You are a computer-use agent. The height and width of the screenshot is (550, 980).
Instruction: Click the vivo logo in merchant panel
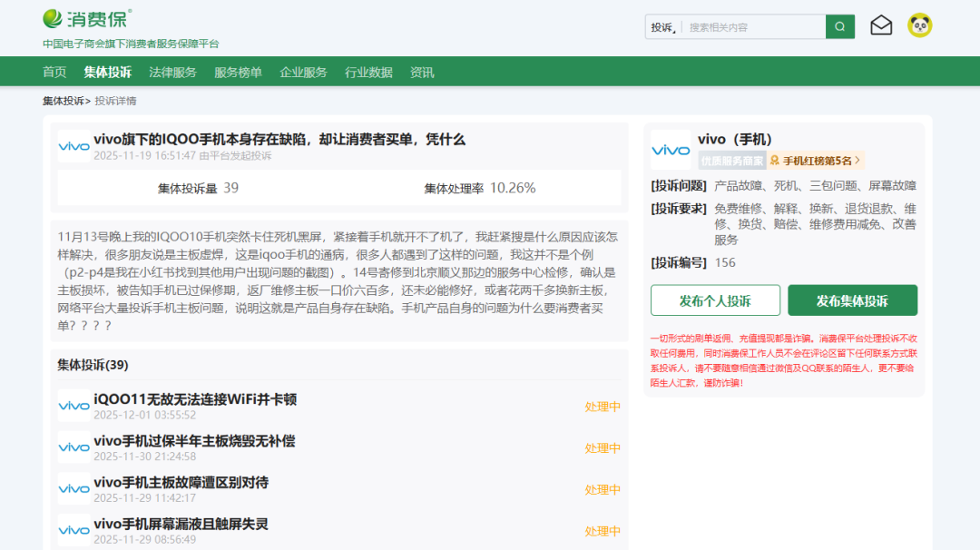tap(671, 150)
